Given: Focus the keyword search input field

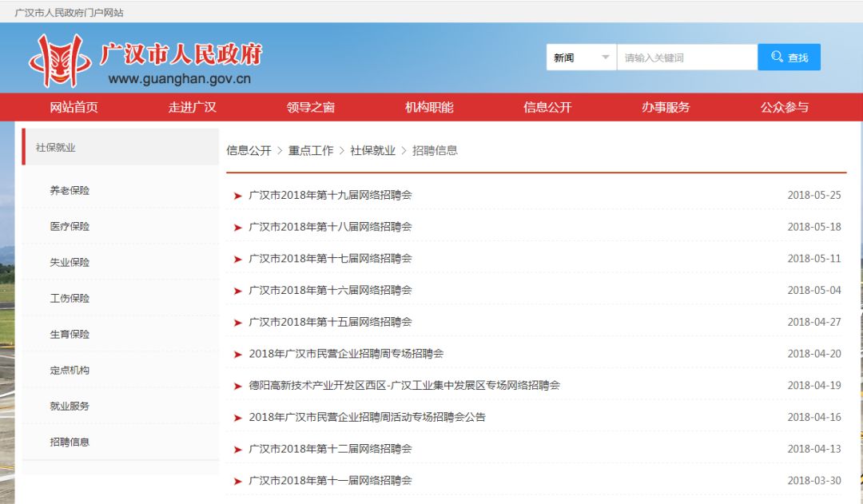Looking at the screenshot, I should 686,58.
